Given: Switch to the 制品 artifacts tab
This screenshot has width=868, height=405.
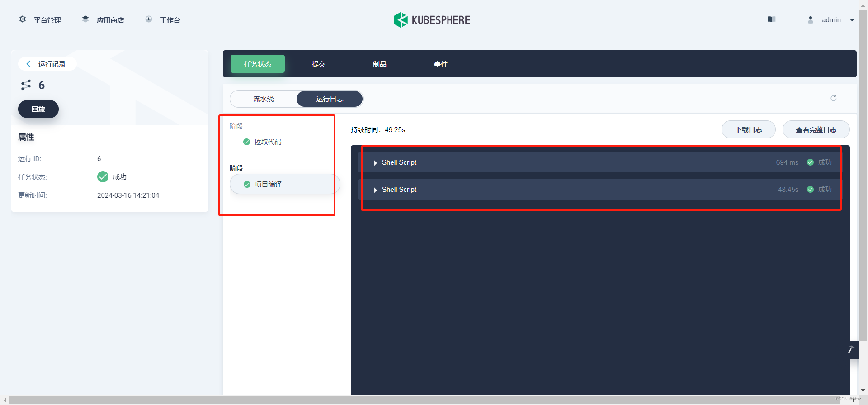Looking at the screenshot, I should click(380, 64).
